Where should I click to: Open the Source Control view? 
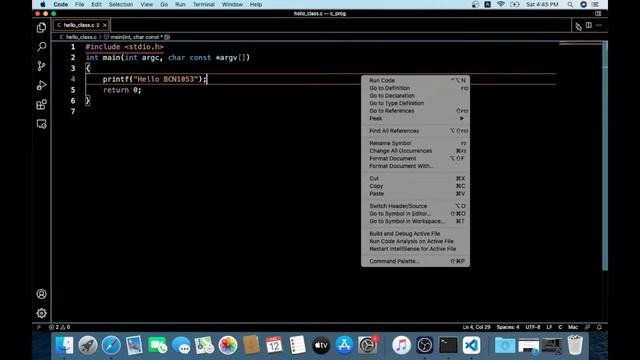tap(41, 66)
